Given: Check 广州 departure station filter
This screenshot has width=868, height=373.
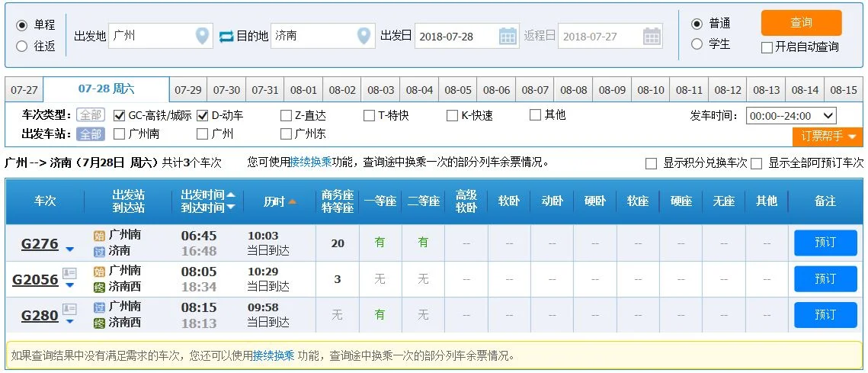Looking at the screenshot, I should coord(202,134).
